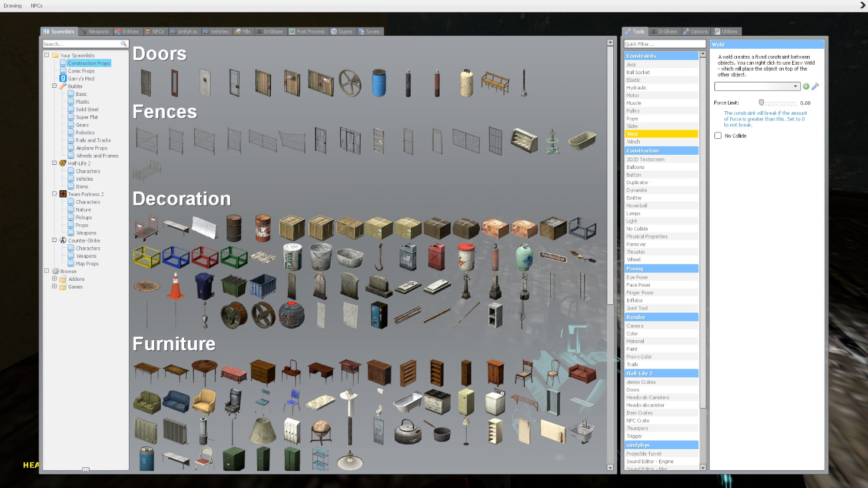This screenshot has height=488, width=868.
Task: Spawn the orange traffic cone prop
Action: coord(175,286)
